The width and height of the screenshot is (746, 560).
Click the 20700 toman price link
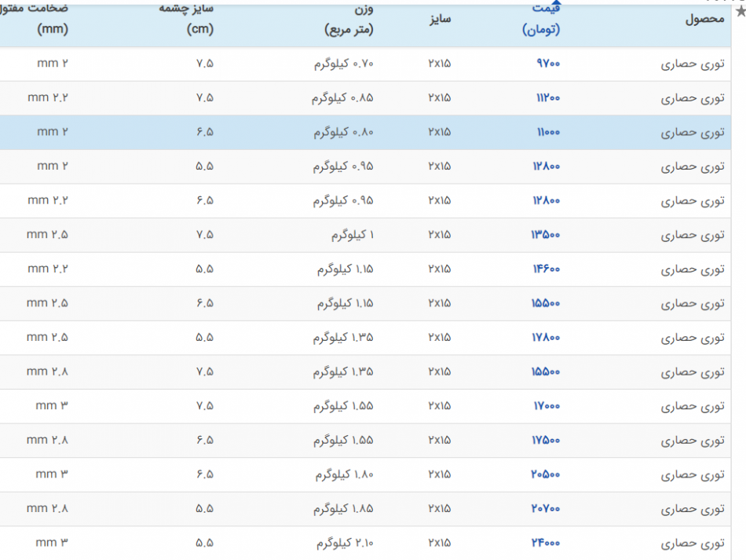[x=547, y=509]
